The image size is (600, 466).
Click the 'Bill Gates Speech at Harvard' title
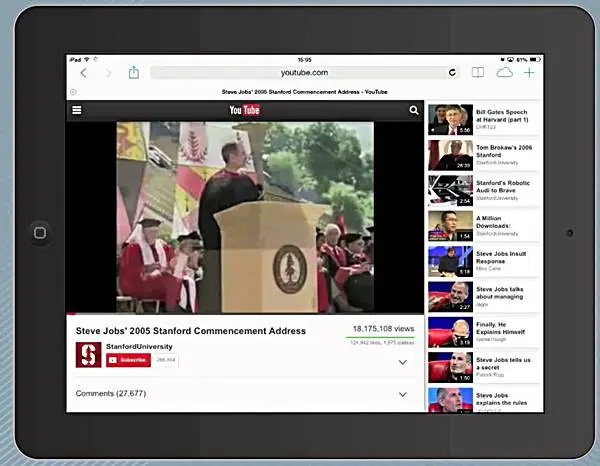[x=502, y=116]
